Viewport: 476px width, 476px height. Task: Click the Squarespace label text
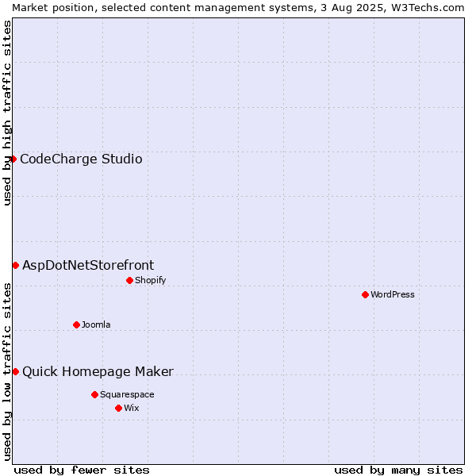(127, 394)
